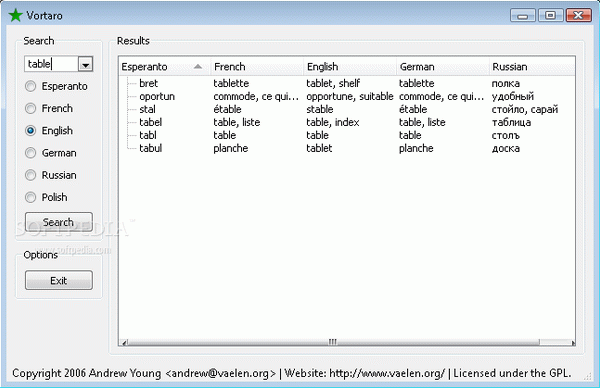Minimize the Vortaro window

522,16
